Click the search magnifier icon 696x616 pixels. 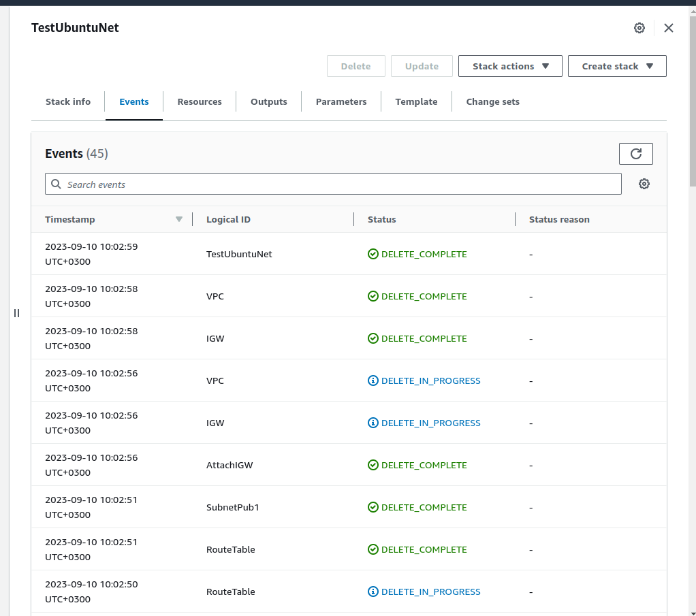click(x=56, y=184)
